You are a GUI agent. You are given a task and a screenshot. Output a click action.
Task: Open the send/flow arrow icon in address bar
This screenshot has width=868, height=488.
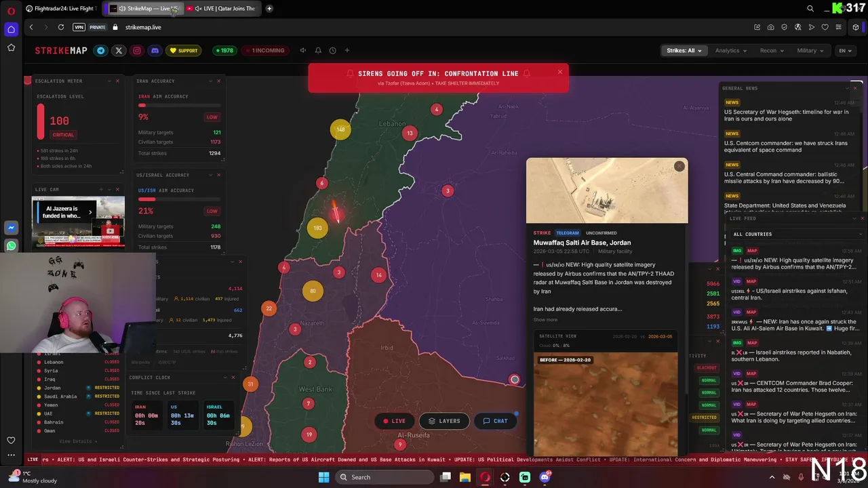point(811,27)
